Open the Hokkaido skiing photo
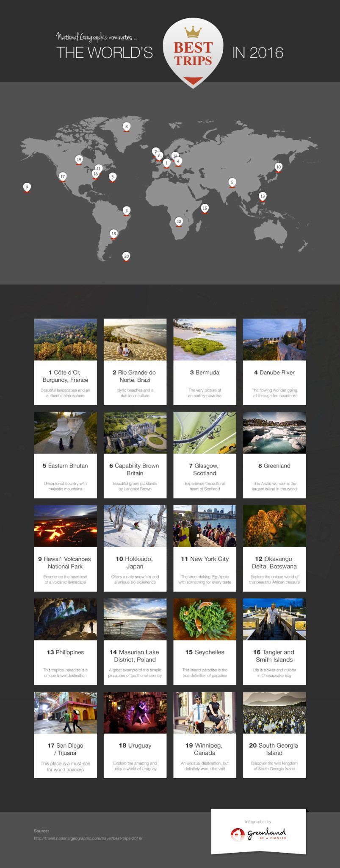The image size is (340, 868). point(135,526)
